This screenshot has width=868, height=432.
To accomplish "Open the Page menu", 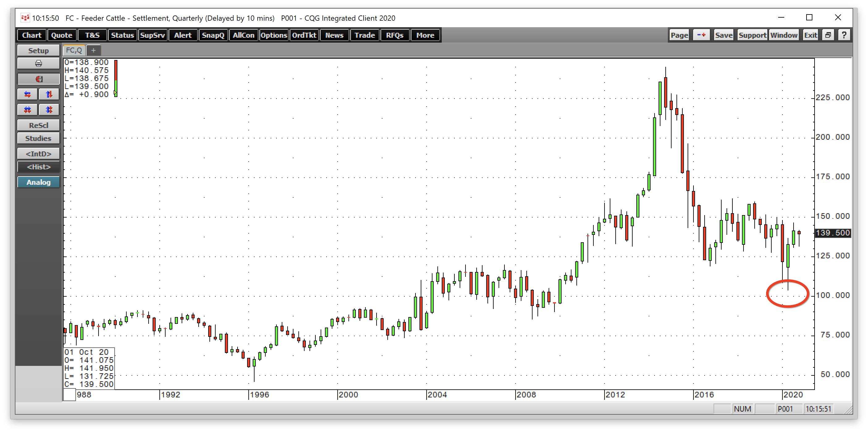I will [679, 35].
